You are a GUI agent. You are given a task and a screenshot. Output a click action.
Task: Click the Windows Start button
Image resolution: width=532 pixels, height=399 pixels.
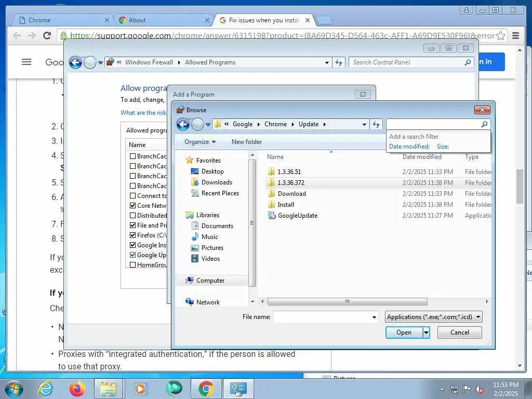point(14,389)
